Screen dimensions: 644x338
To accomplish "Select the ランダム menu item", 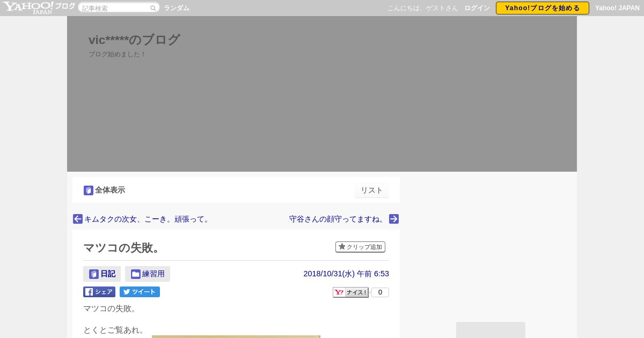I will (177, 8).
